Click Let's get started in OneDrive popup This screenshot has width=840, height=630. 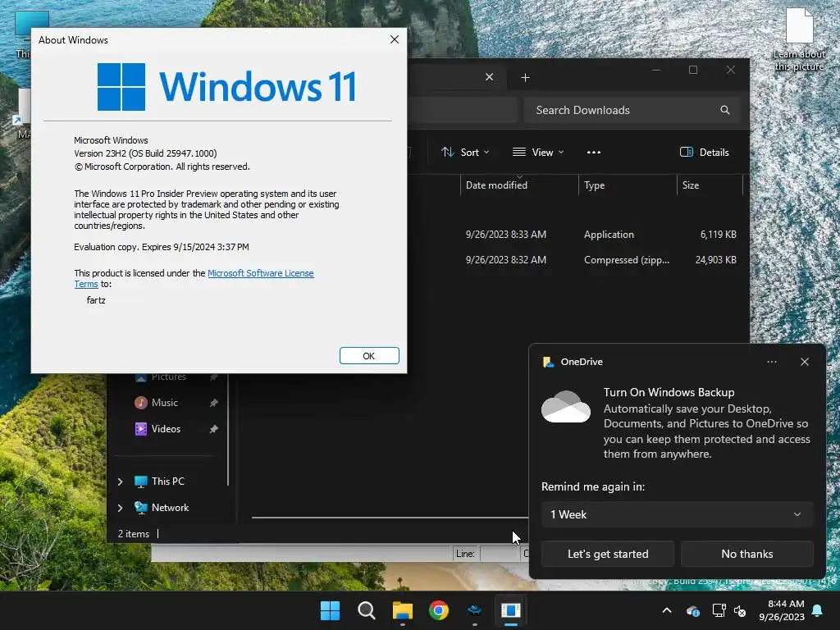608,554
